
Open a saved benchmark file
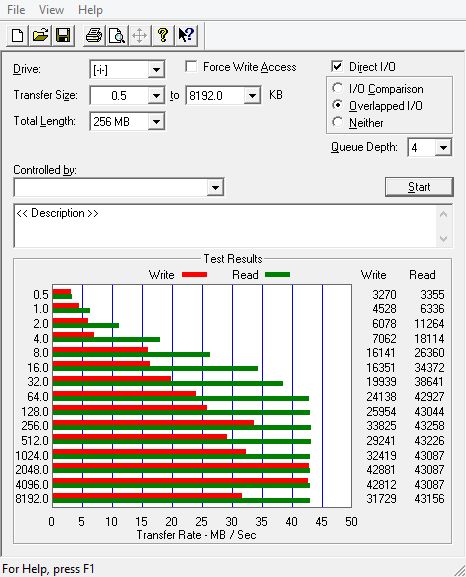click(x=40, y=36)
